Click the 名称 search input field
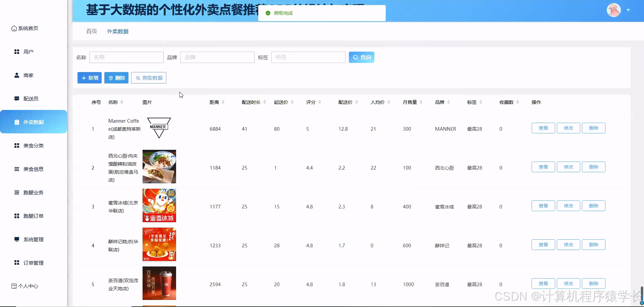644x307 pixels. pos(126,57)
